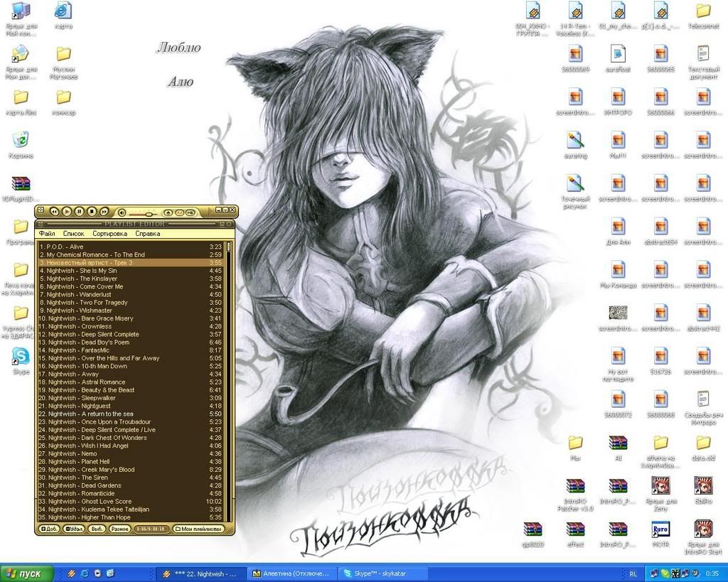Click the RL language indicator in tray
Viewport: 728px width, 582px height.
click(633, 574)
